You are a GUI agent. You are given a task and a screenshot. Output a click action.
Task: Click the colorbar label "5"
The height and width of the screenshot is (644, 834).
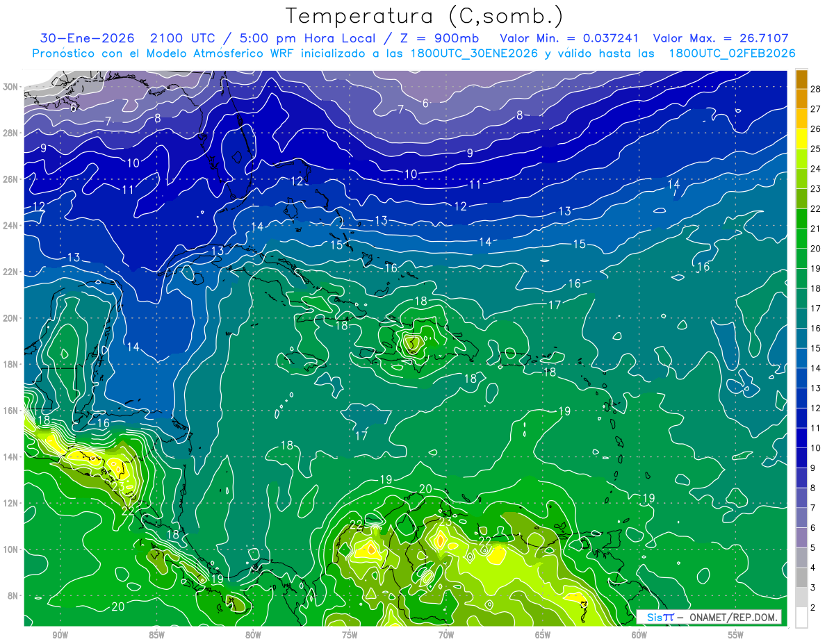coord(813,547)
